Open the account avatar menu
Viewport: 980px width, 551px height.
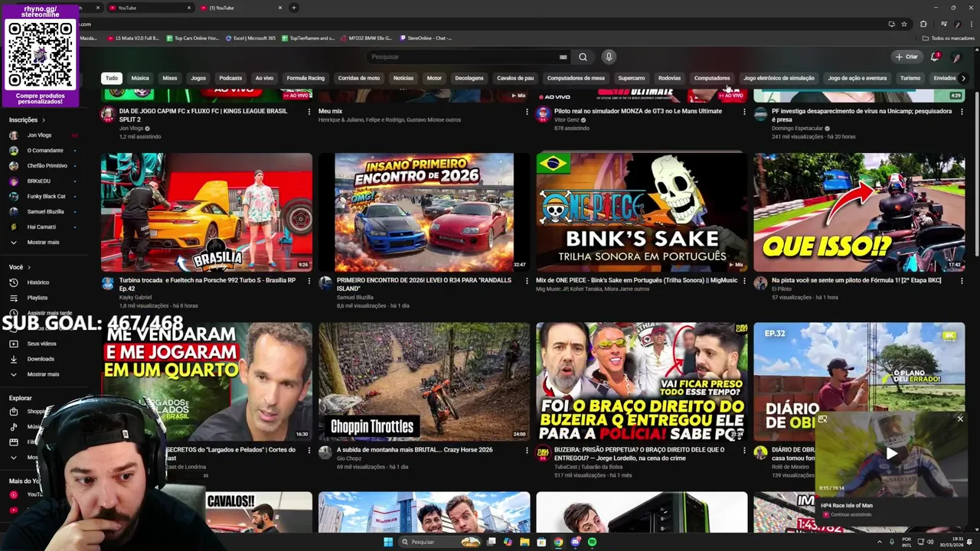(956, 57)
